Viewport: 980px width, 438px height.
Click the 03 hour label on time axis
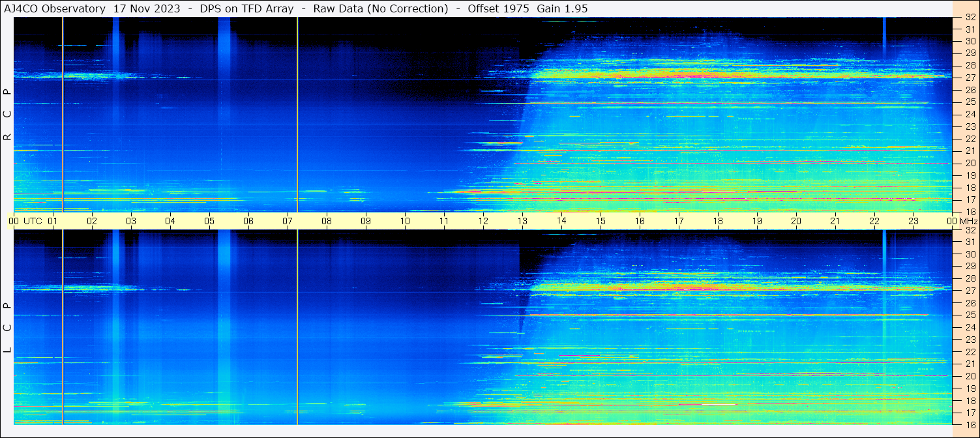pyautogui.click(x=131, y=221)
